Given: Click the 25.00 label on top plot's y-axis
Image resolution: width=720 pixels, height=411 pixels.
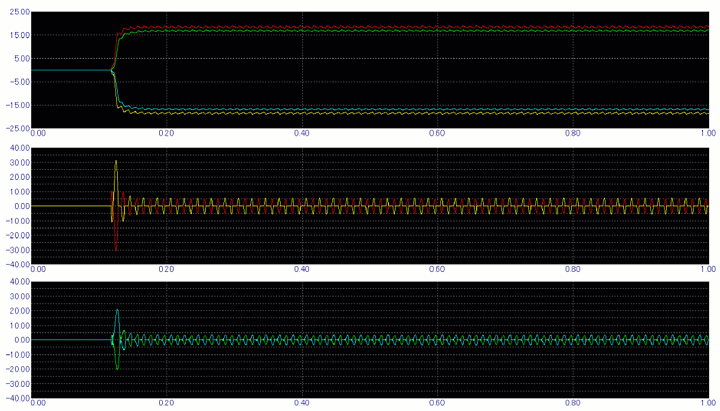Looking at the screenshot, I should pyautogui.click(x=19, y=12).
